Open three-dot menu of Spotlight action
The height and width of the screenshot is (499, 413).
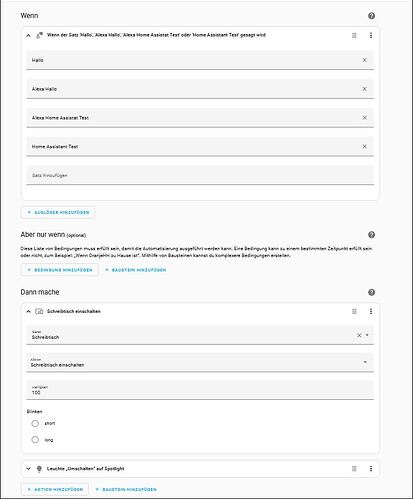click(x=371, y=469)
